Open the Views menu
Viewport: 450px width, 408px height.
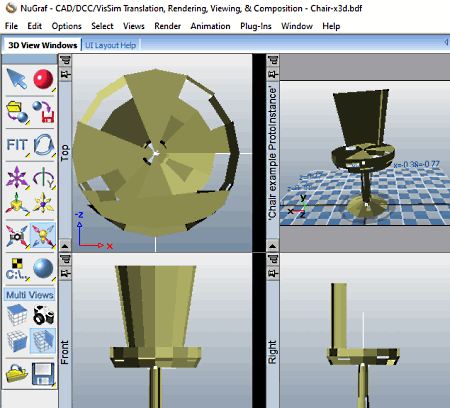coord(134,26)
